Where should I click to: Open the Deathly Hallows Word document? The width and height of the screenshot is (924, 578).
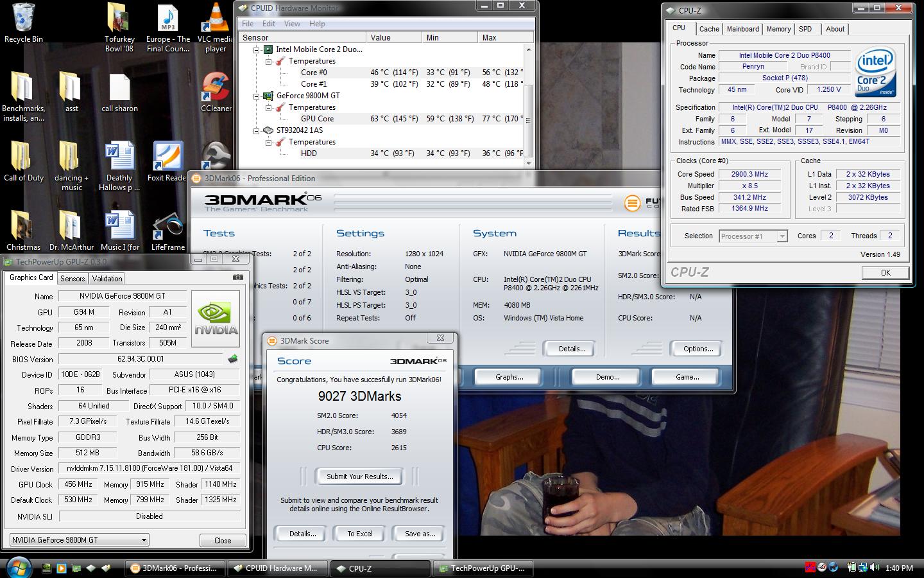(x=119, y=166)
